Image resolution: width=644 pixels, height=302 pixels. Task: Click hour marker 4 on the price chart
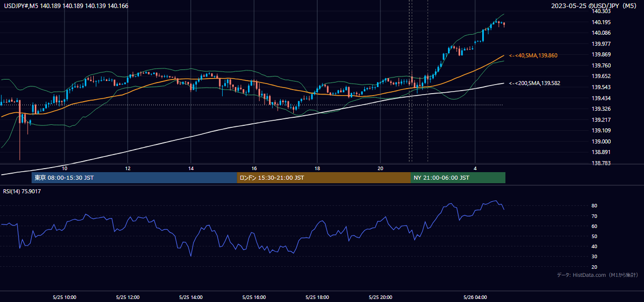tap(475, 168)
